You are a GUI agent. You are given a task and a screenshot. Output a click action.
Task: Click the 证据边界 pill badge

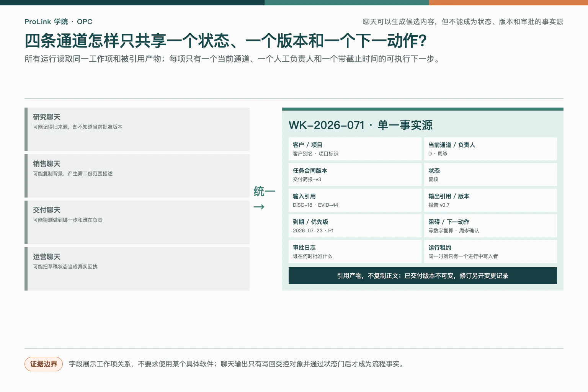pyautogui.click(x=44, y=364)
